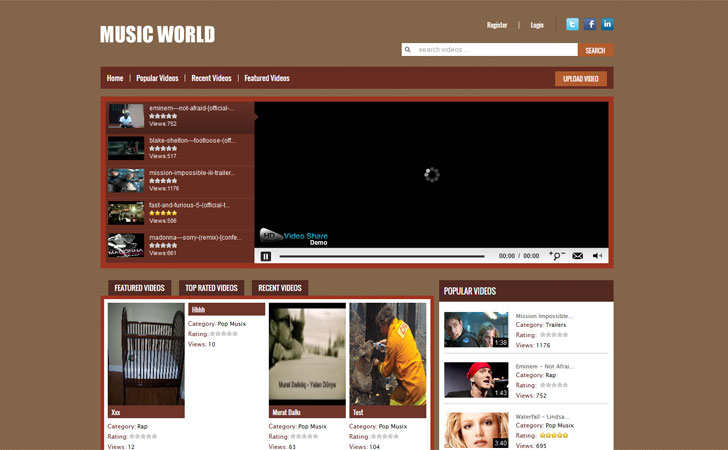The image size is (728, 450).
Task: Mute the player volume speaker icon
Action: [598, 256]
